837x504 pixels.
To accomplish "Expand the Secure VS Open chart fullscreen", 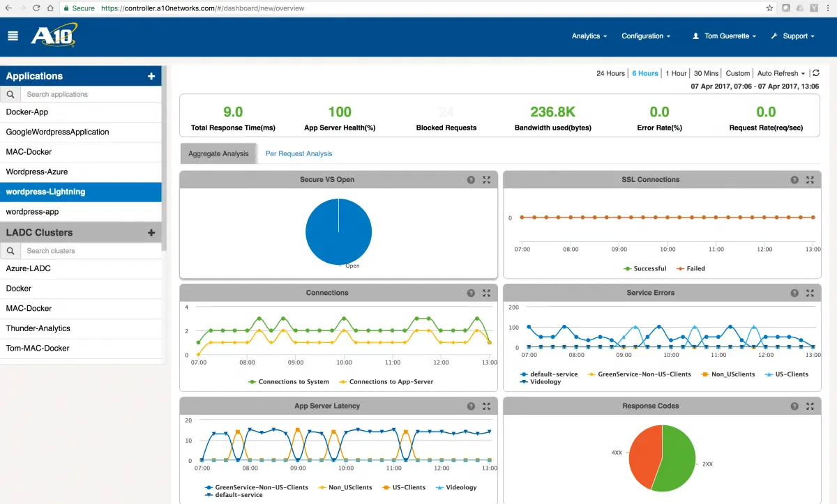I will 486,180.
